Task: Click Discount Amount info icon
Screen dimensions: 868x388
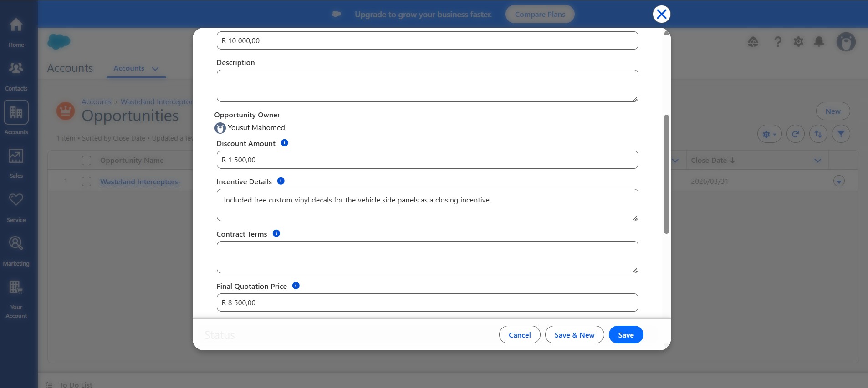Action: click(285, 143)
